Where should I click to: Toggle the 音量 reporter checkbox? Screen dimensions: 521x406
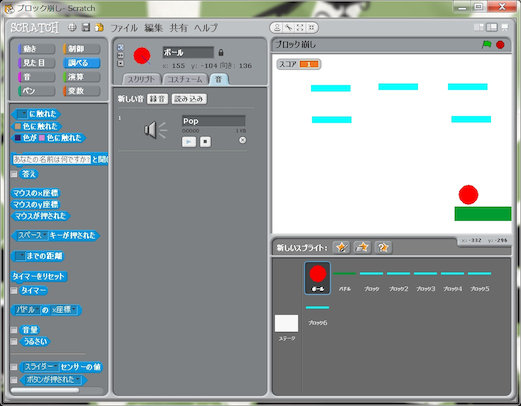14,330
